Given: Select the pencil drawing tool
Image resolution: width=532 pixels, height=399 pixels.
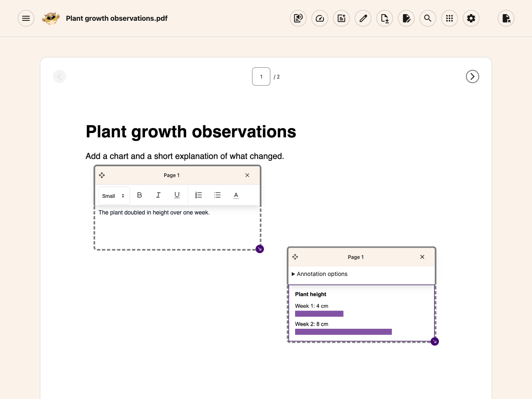Looking at the screenshot, I should pos(363,18).
